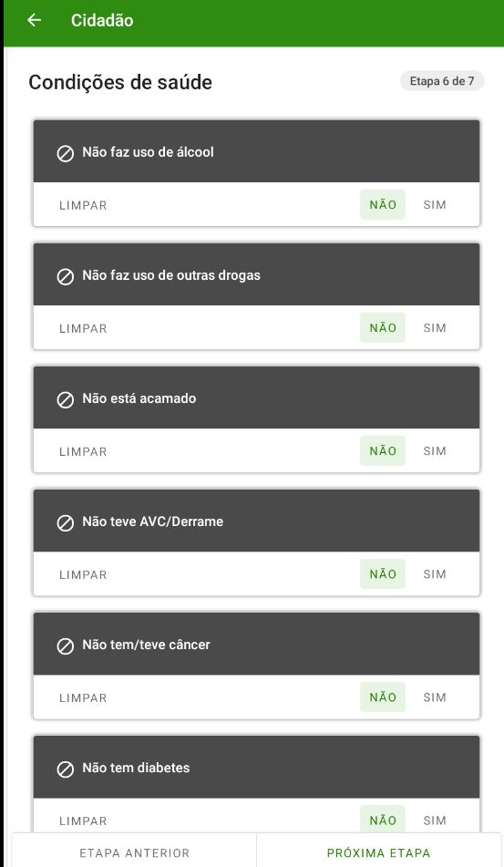Click prohibited icon beside 'Não teve AVC/Derrame'

pos(66,523)
